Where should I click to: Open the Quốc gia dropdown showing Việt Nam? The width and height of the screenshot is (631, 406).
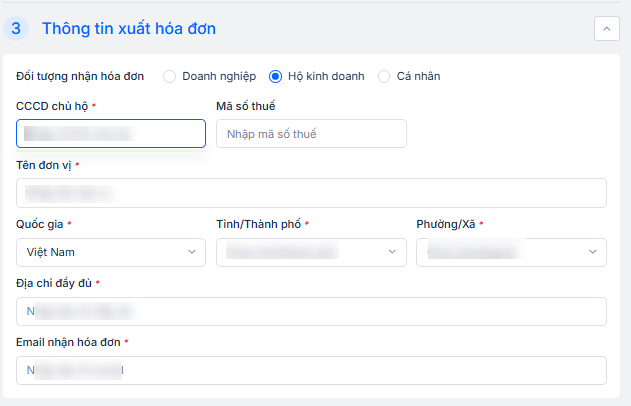tap(111, 252)
